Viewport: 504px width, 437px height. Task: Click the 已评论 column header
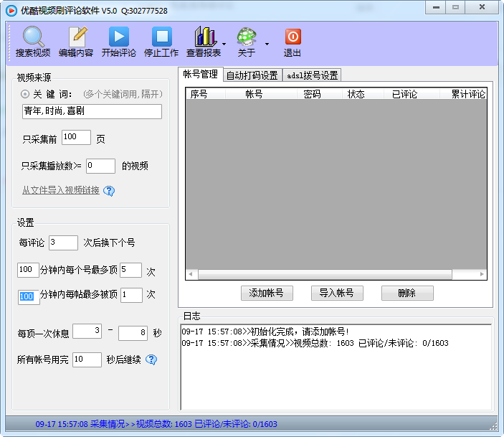tap(412, 93)
